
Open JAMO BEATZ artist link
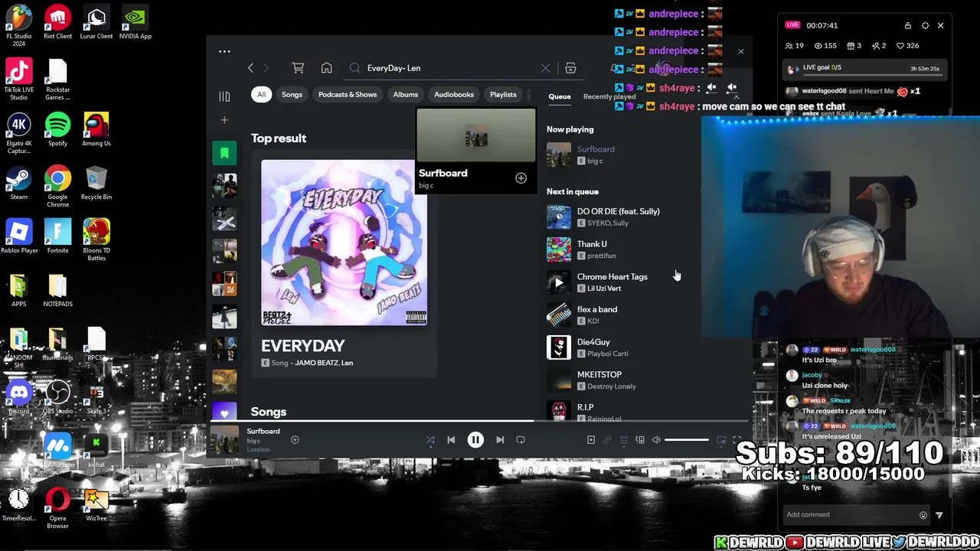tap(316, 363)
